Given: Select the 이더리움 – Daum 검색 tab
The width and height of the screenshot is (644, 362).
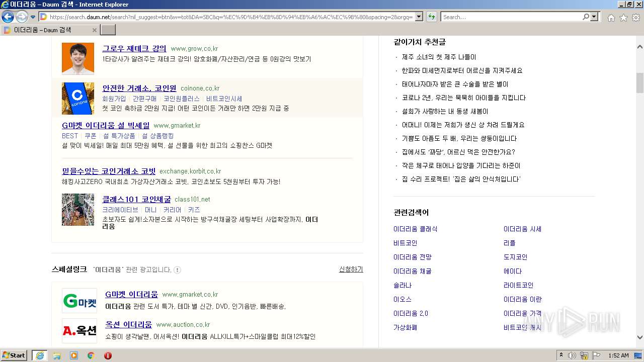Looking at the screenshot, I should tap(49, 30).
